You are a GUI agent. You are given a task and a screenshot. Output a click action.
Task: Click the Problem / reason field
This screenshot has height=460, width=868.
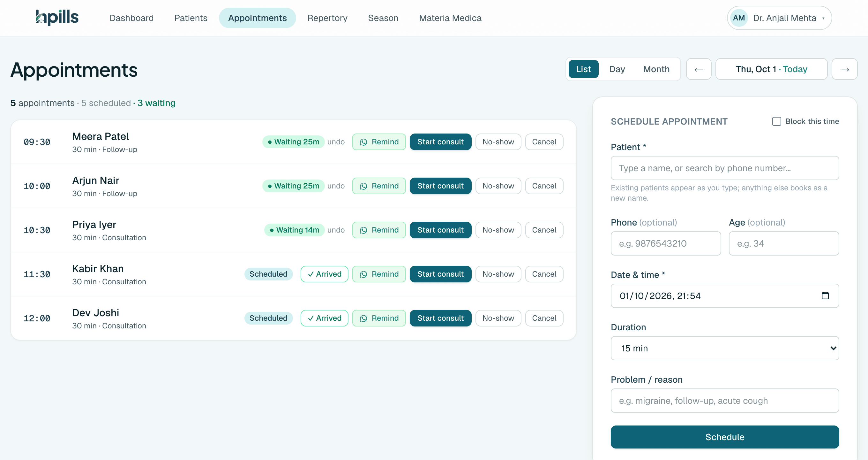pyautogui.click(x=725, y=401)
